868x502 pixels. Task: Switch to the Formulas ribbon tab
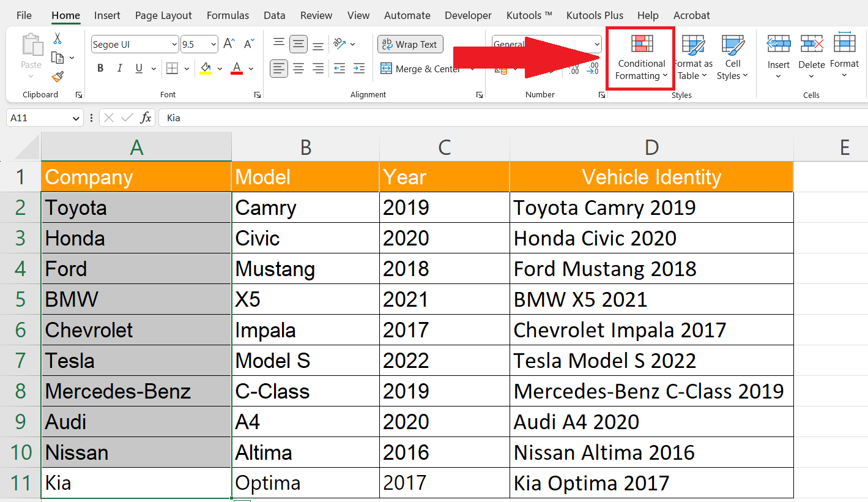coord(228,15)
